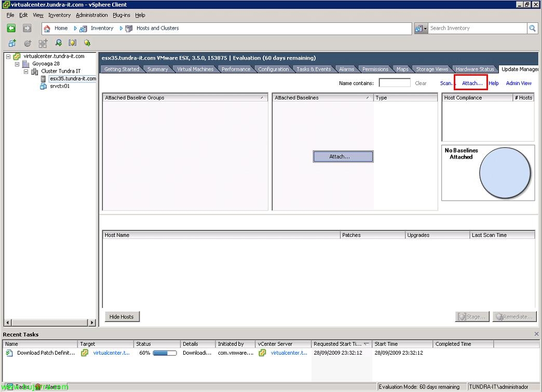Switch to the Permissions tab
The width and height of the screenshot is (542, 392).
(375, 69)
